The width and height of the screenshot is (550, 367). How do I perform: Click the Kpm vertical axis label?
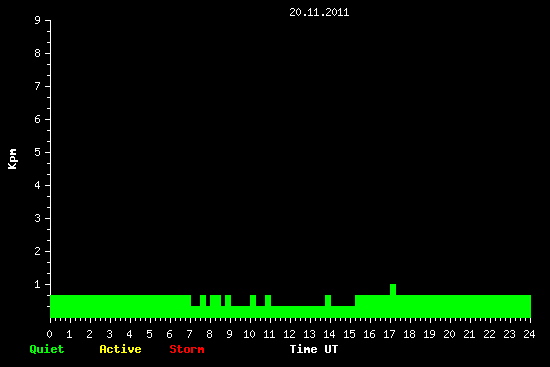tap(12, 159)
